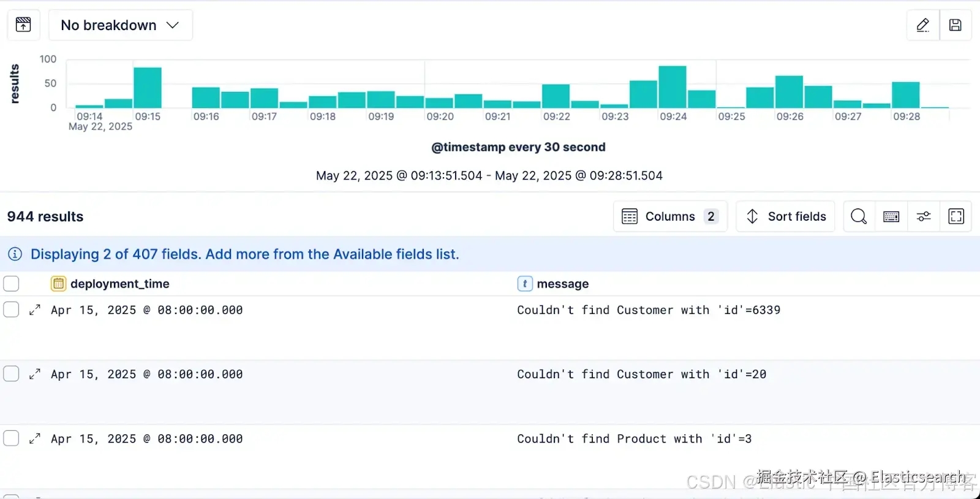Open Sort fields menu

pos(785,216)
